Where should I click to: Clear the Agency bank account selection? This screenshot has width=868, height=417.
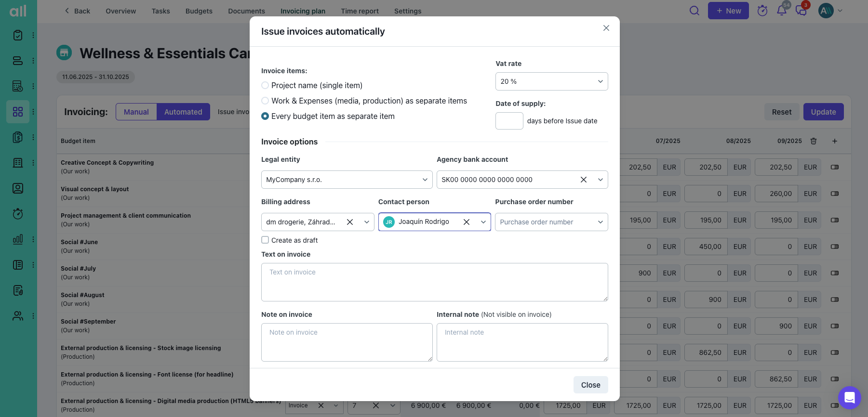pos(583,180)
